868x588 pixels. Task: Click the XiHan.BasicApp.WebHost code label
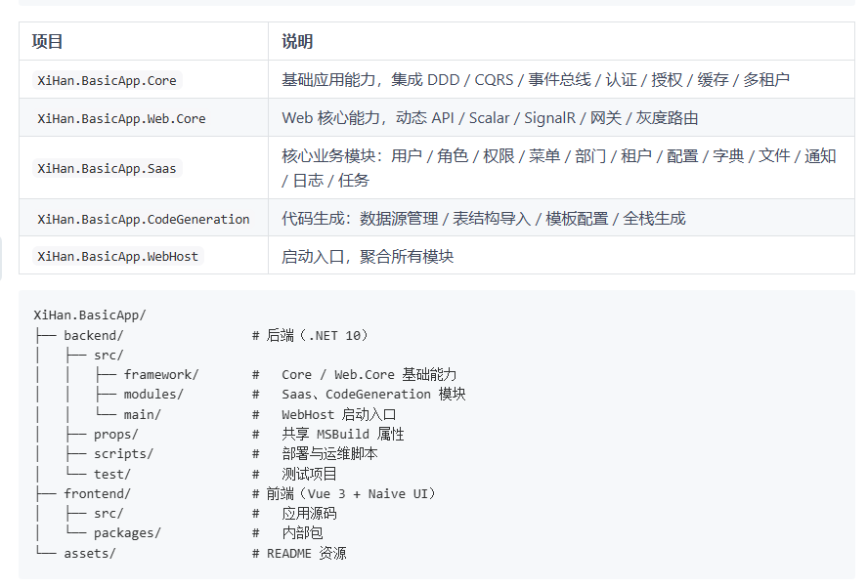[118, 256]
